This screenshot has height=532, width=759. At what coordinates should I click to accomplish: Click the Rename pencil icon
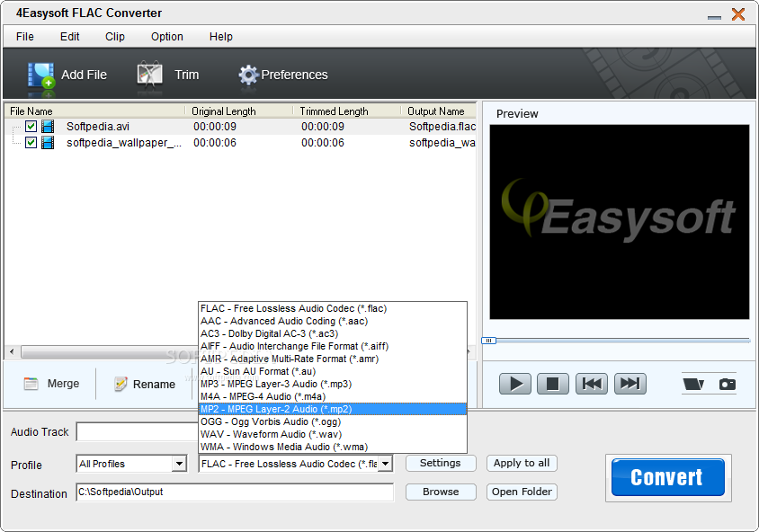pos(121,384)
